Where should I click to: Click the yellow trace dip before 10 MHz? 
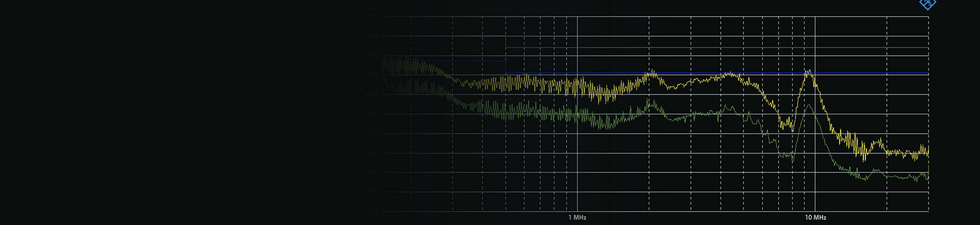(x=792, y=129)
